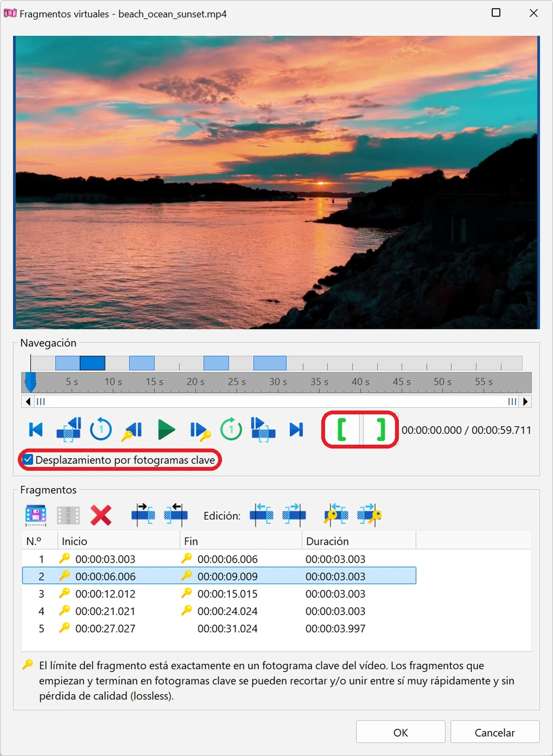This screenshot has height=756, width=553.
Task: Select fragment 4 starting at 00:00:21.021
Action: [x=219, y=611]
